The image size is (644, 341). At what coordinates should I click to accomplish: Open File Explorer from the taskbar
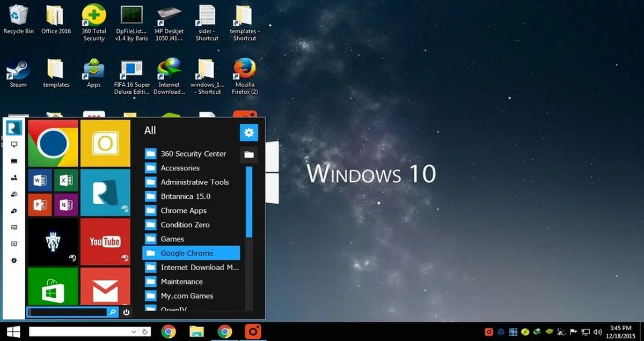click(196, 331)
